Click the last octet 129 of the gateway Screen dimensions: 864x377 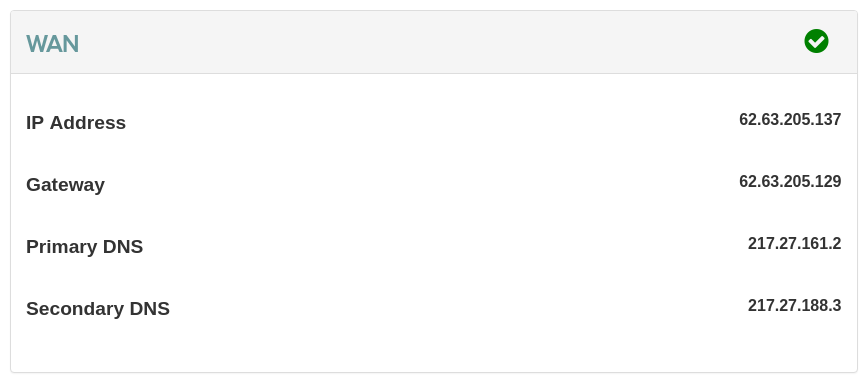click(828, 181)
